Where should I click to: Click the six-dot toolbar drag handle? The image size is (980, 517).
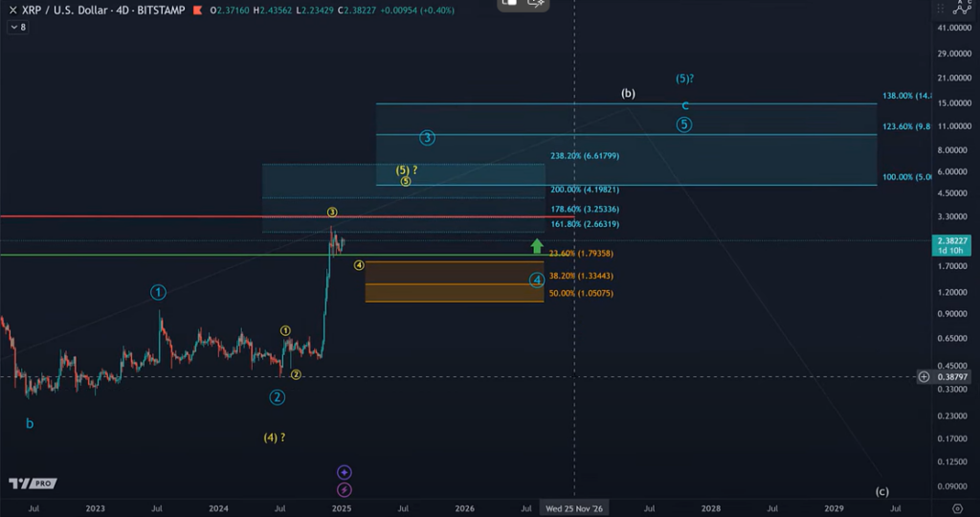(x=940, y=9)
